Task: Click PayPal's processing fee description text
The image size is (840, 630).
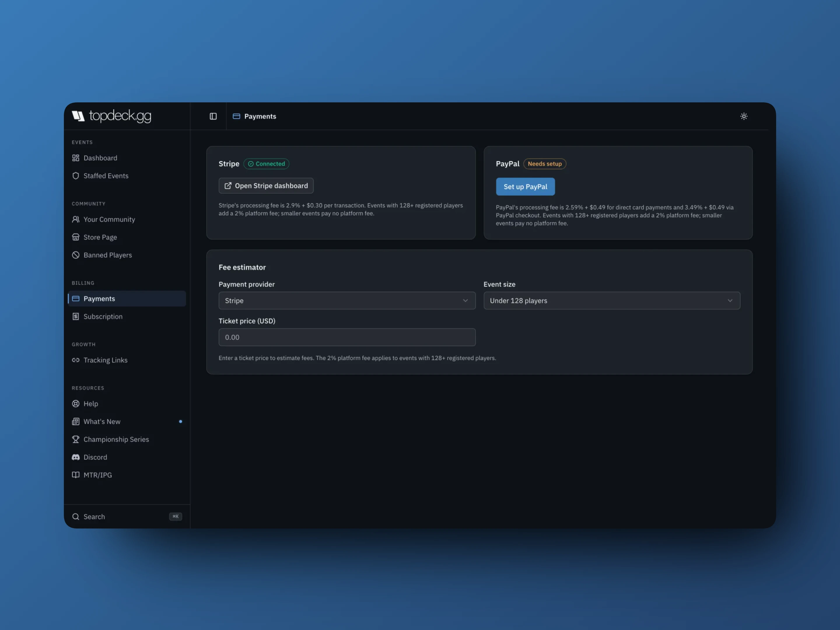Action: (x=615, y=215)
